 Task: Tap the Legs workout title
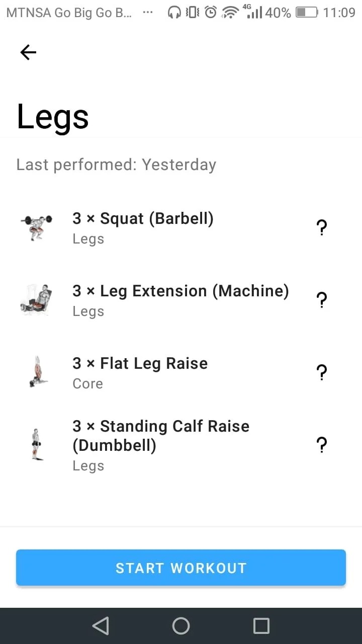[x=53, y=117]
